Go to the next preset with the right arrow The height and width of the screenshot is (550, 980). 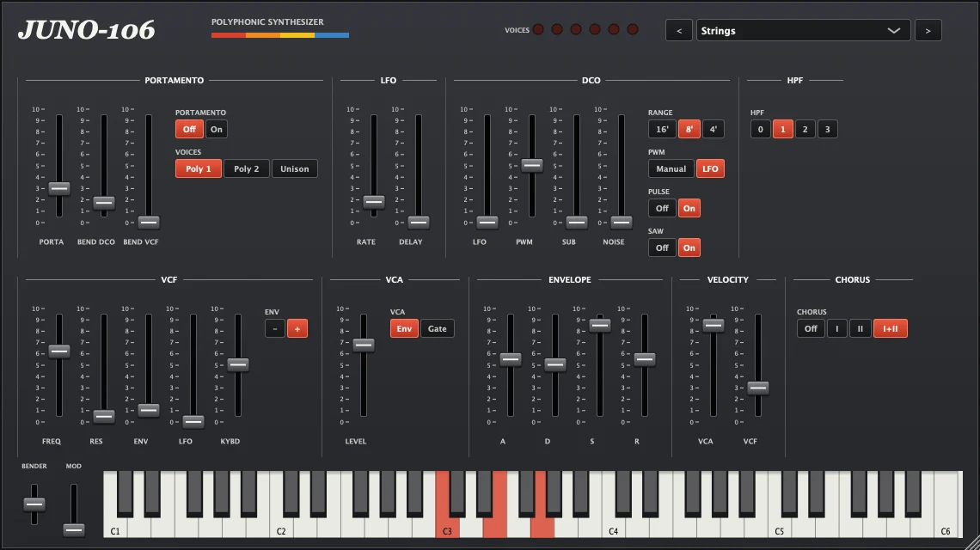(928, 31)
